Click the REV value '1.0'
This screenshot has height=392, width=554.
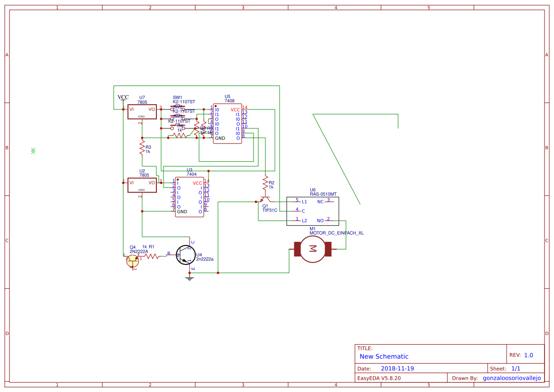(528, 355)
